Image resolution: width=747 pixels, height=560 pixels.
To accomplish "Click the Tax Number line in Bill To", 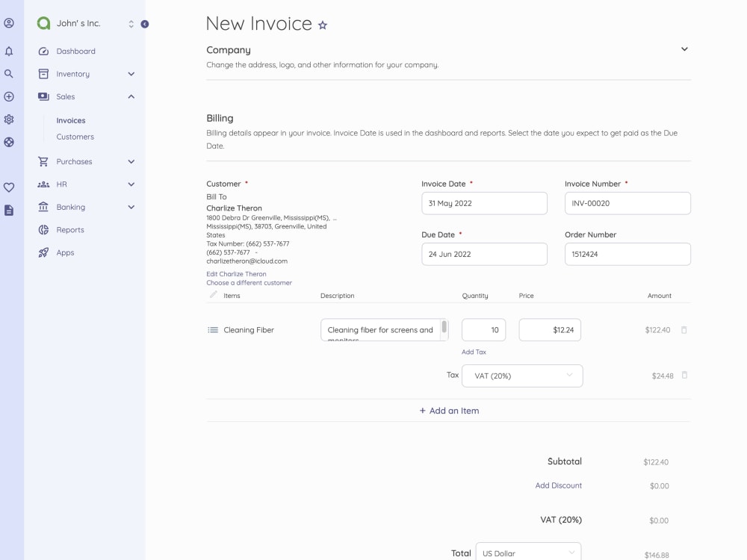I will pyautogui.click(x=248, y=243).
